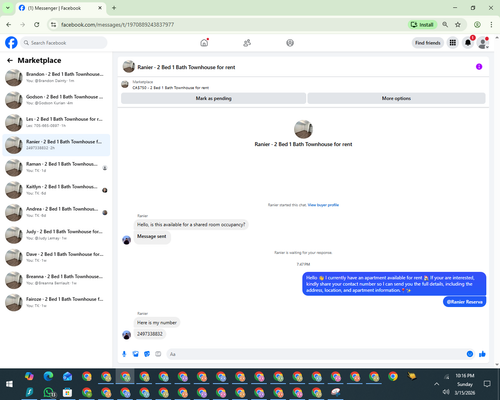Click the browser Back arrow
Image resolution: width=500 pixels, height=400 pixels.
[x=9, y=24]
